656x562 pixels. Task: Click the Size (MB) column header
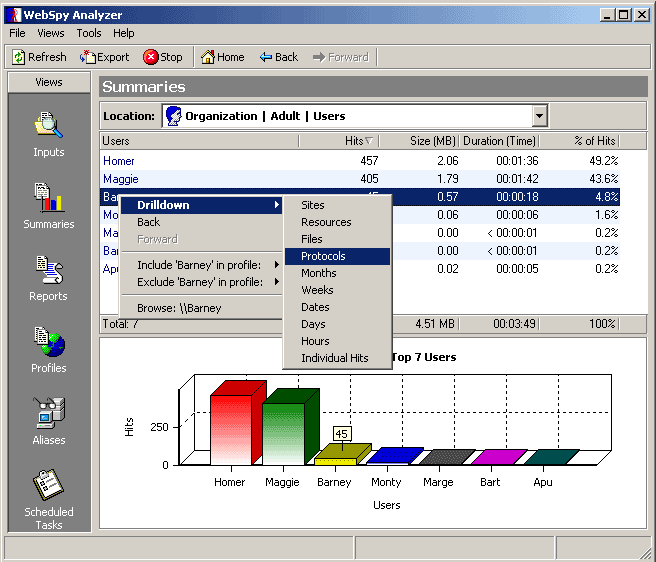coord(419,141)
